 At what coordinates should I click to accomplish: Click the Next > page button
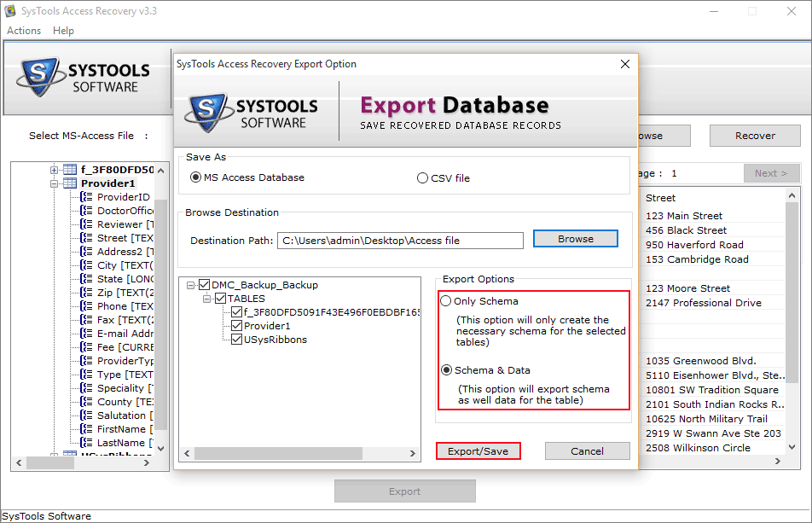pos(771,173)
